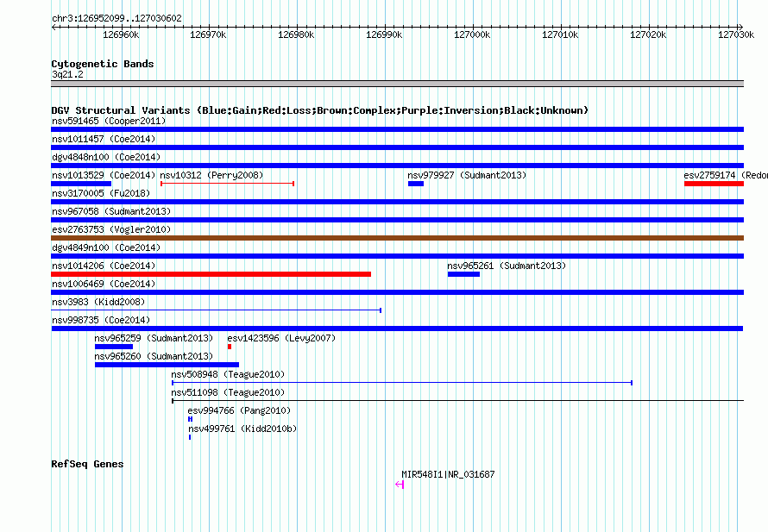Select the nsv967058 blue bar

coord(397,220)
